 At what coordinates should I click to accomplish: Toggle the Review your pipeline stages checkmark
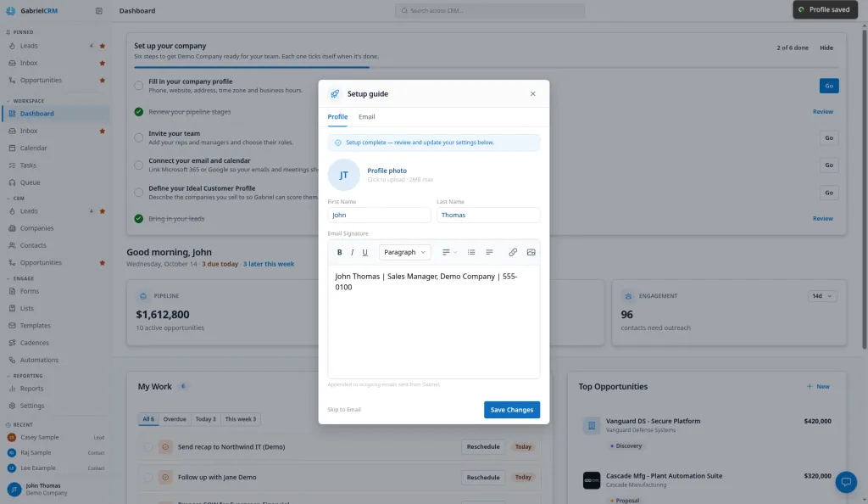coord(138,112)
